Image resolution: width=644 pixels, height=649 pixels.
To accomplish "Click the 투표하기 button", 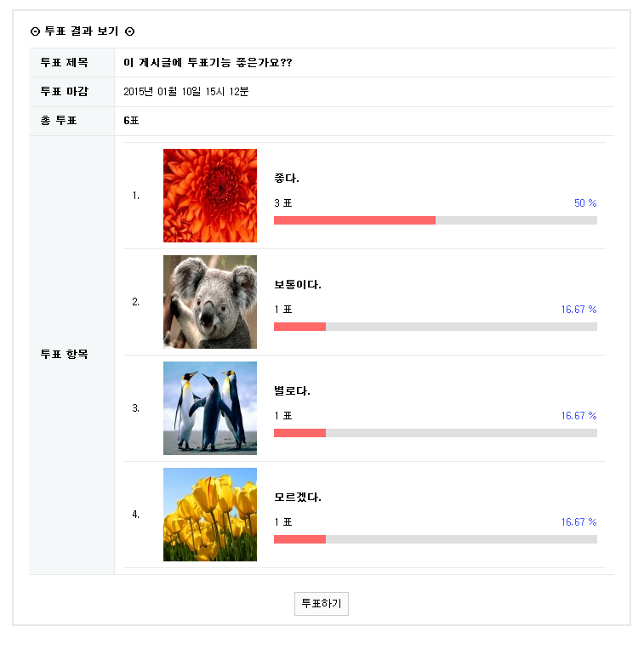I will click(x=321, y=604).
